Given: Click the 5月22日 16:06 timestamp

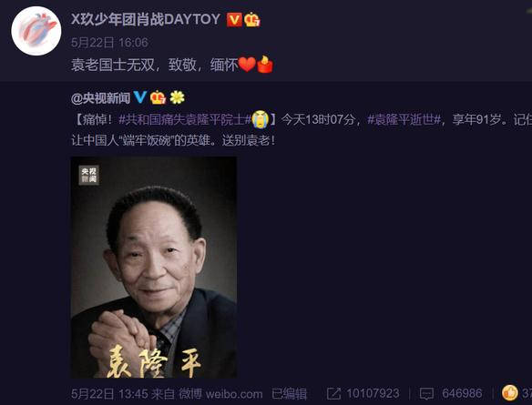Looking at the screenshot, I should pos(109,43).
